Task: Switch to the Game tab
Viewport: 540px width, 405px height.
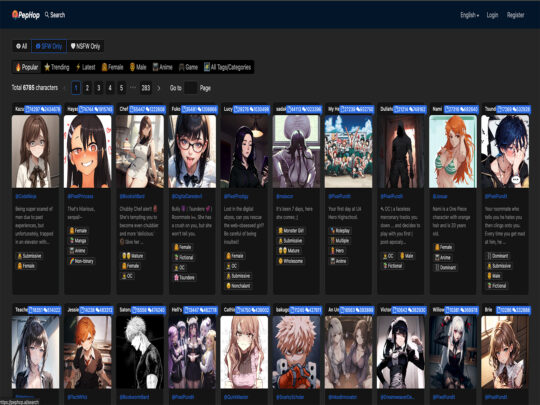Action: 188,67
